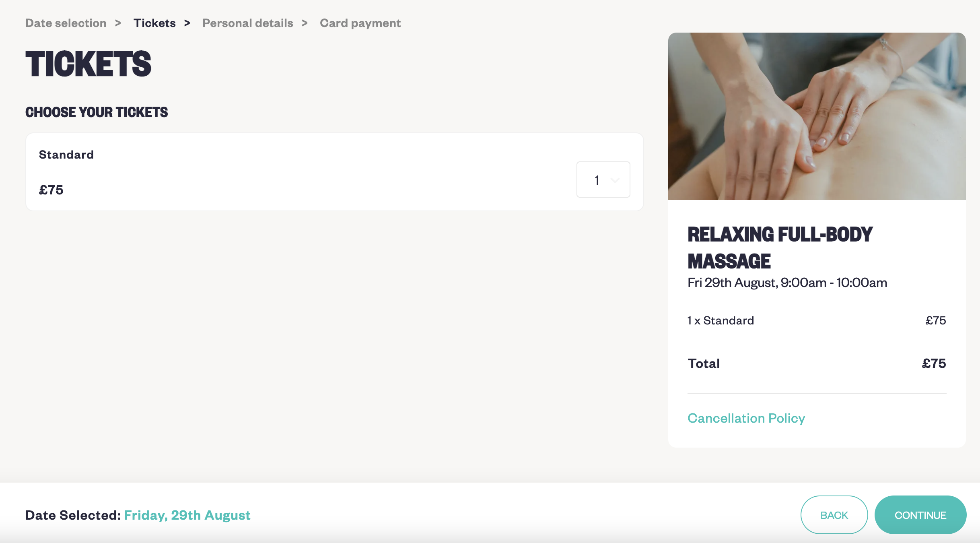This screenshot has height=543, width=980.
Task: Click the CONTINUE button
Action: [x=920, y=515]
